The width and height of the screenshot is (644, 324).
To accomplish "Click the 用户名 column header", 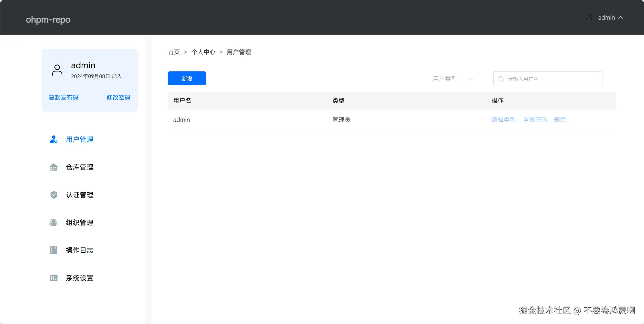I will pyautogui.click(x=182, y=100).
